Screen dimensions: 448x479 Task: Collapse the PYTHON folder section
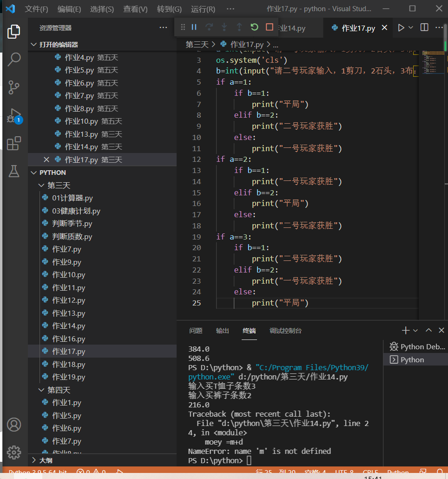coord(102,173)
